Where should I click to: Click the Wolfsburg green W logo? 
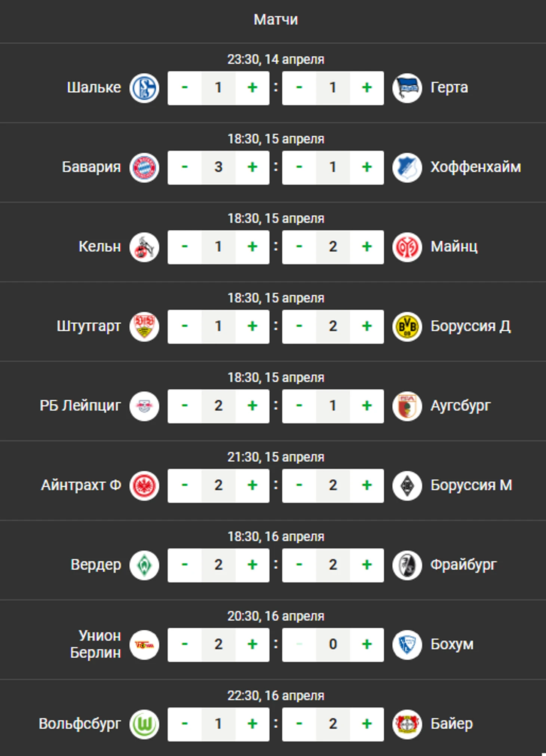(x=144, y=724)
